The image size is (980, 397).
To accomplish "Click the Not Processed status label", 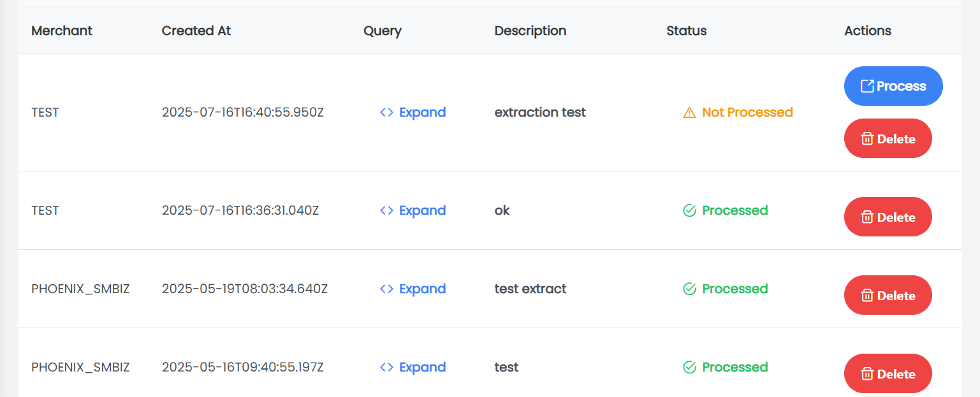I will point(747,112).
